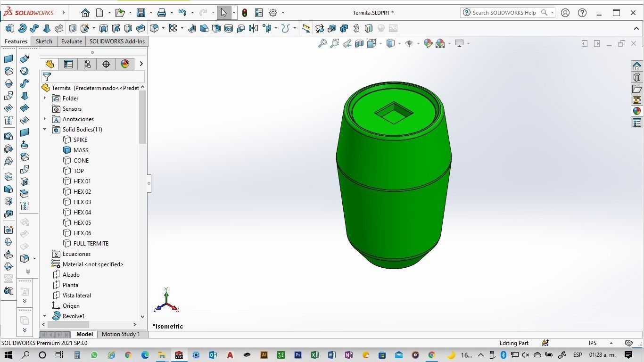Click the Extruded Boss/Base icon
The height and width of the screenshot is (362, 644).
pos(9,28)
